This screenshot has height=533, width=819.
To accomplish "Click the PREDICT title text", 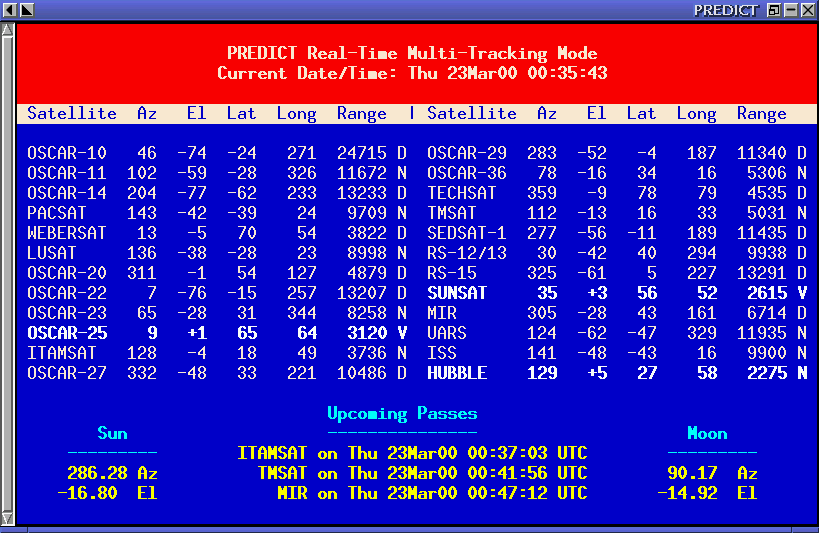I will [726, 10].
